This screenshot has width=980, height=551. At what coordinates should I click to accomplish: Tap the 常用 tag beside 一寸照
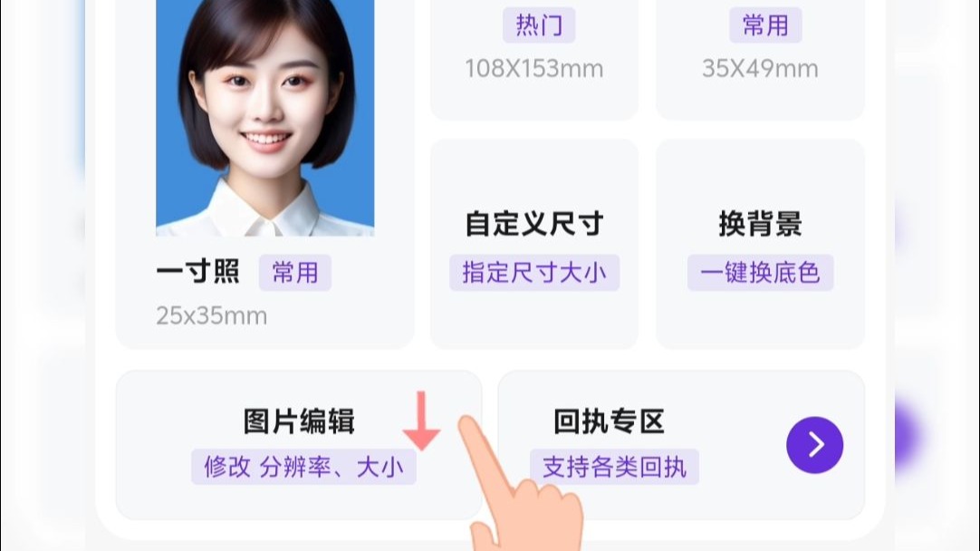pos(295,273)
